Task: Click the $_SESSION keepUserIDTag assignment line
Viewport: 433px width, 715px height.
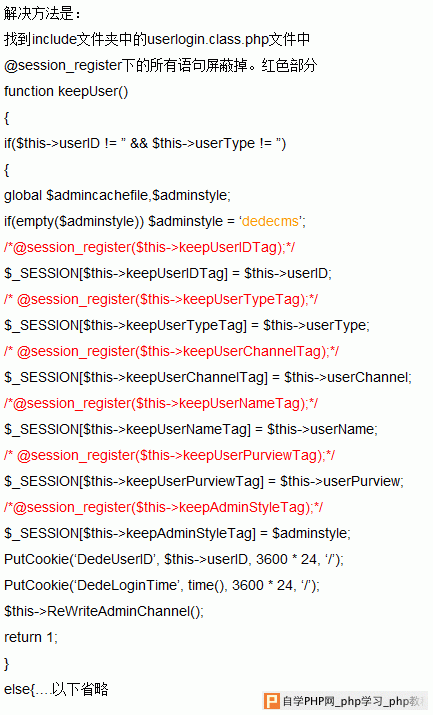Action: click(168, 274)
